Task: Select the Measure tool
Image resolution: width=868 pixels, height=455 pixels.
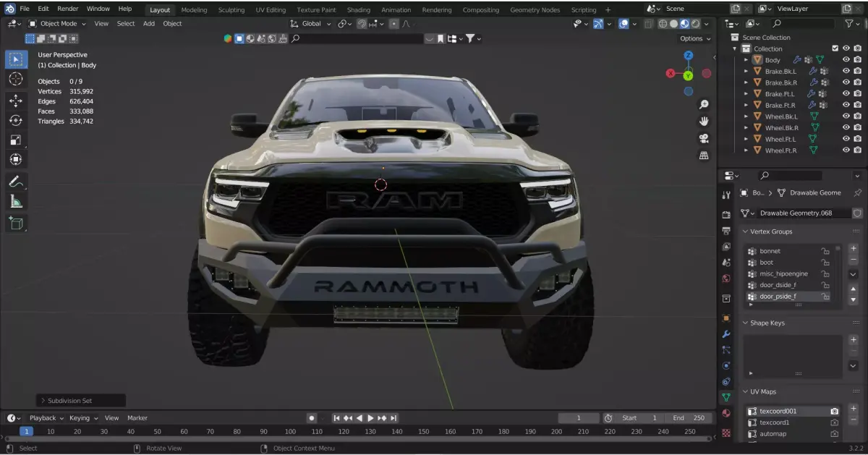Action: point(16,202)
